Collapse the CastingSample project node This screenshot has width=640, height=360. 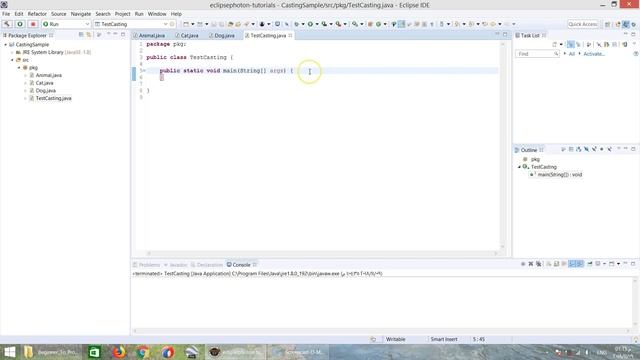6,44
